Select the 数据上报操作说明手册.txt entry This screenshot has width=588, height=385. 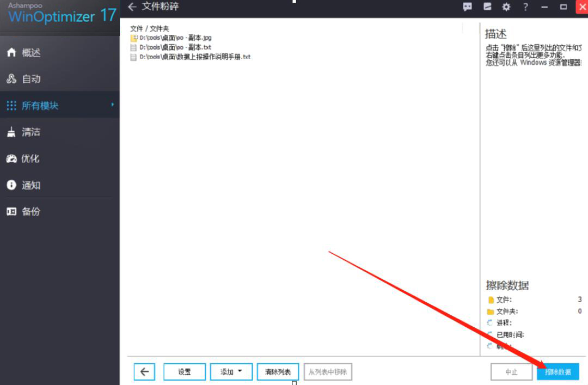point(191,57)
